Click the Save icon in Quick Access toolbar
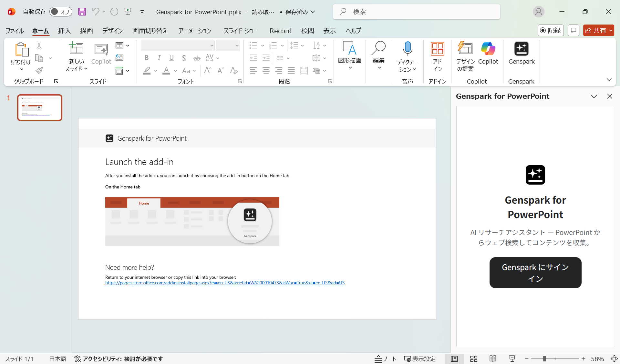This screenshot has height=364, width=620. [x=82, y=12]
